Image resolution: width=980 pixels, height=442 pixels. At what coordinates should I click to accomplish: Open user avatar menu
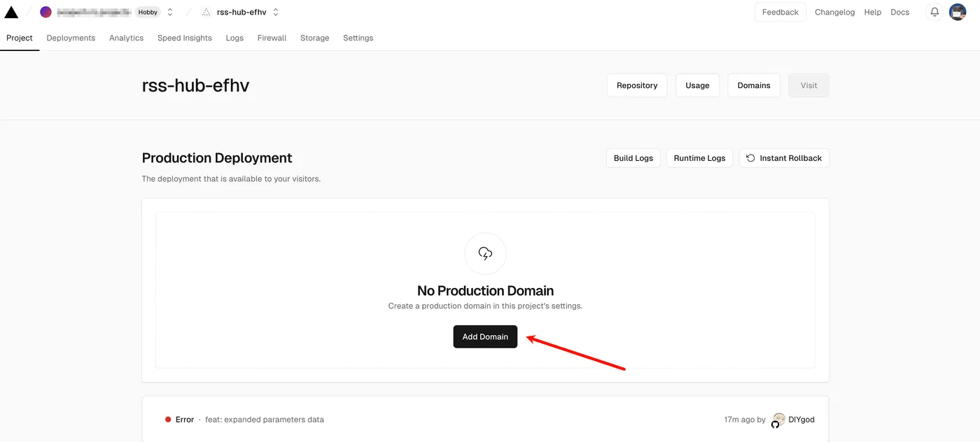[x=957, y=12]
